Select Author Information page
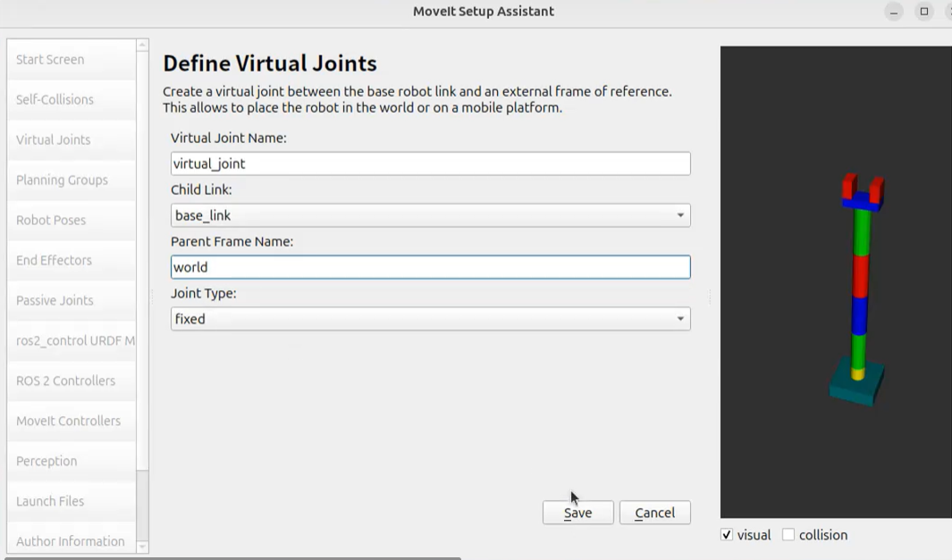Screen dimensions: 952x560 click(72, 540)
